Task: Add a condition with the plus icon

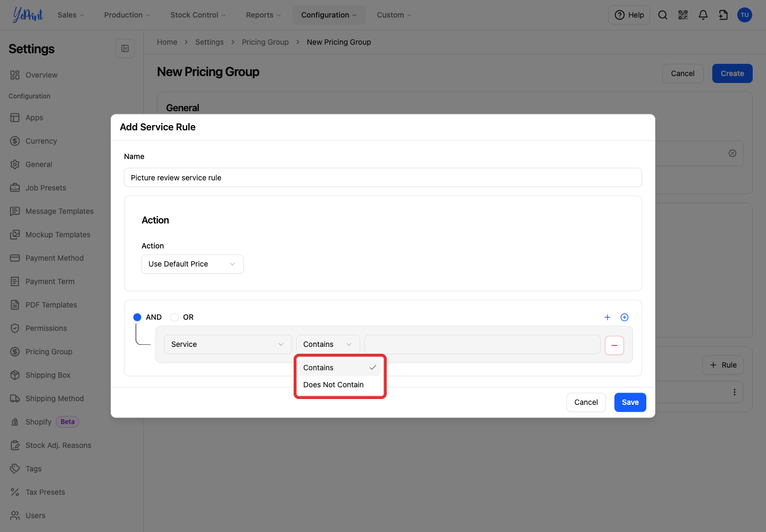Action: pyautogui.click(x=607, y=317)
